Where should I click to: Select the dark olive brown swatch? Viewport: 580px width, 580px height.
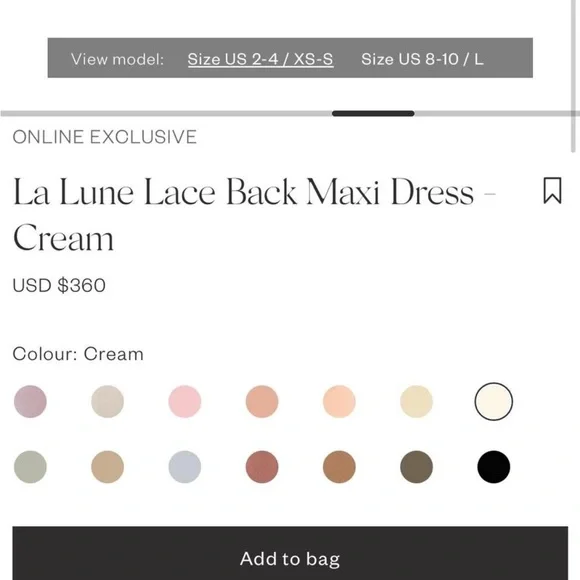click(417, 467)
